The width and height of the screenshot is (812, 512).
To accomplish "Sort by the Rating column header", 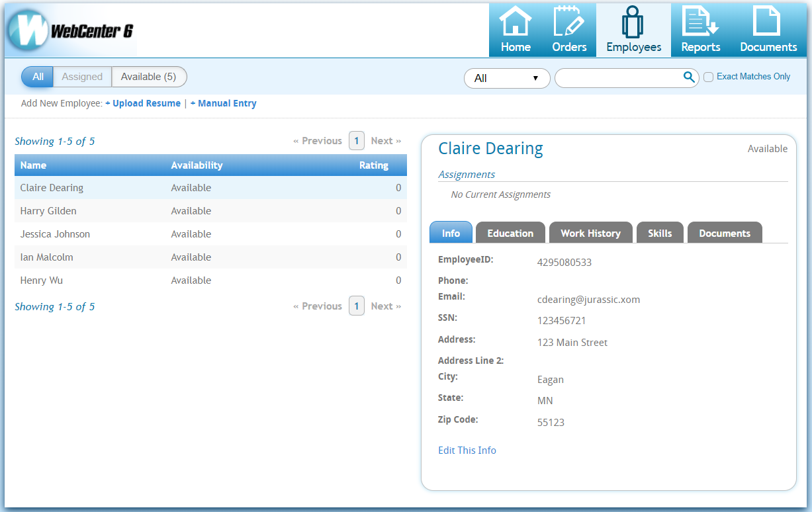I will (x=374, y=165).
